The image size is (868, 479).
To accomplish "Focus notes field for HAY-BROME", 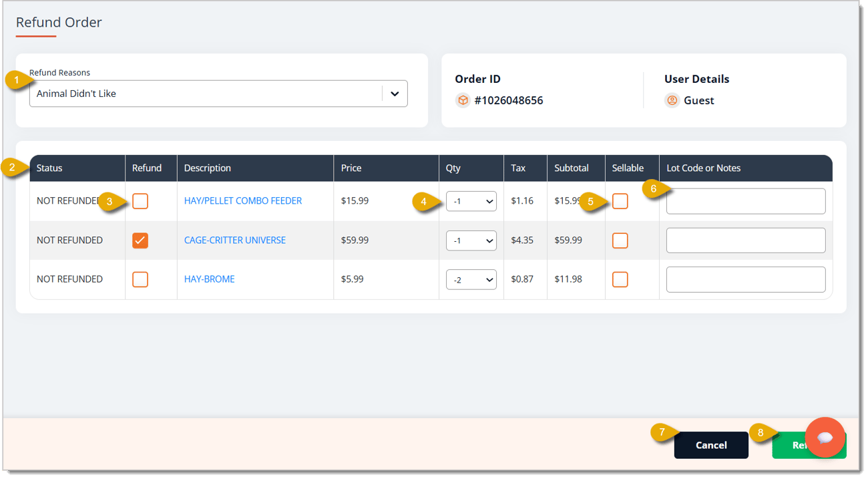I will [746, 279].
